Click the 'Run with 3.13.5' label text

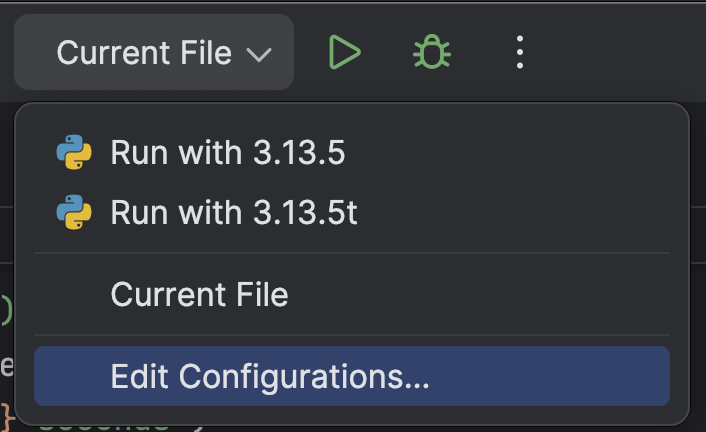[x=227, y=153]
